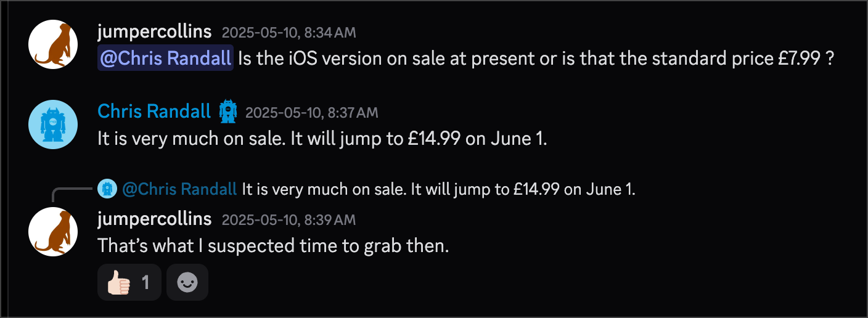Toggle the thumbs up reaction
Image resolution: width=868 pixels, height=318 pixels.
click(x=129, y=282)
